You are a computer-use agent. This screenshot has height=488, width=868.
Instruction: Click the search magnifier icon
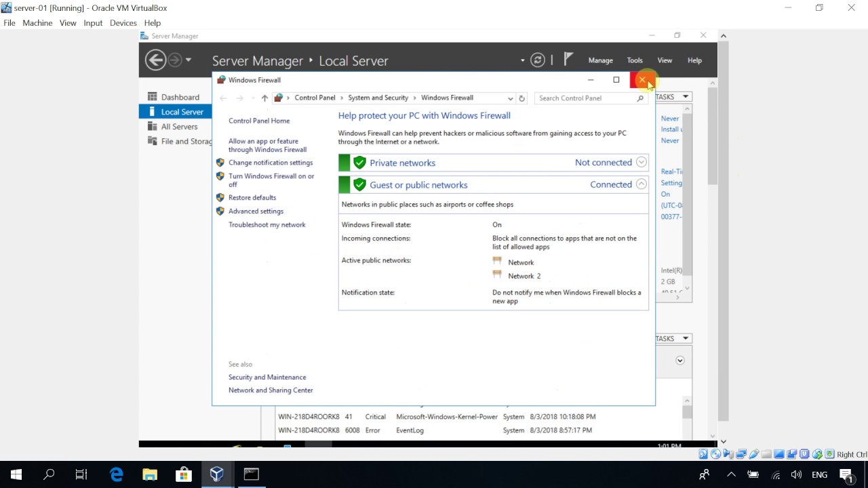click(640, 98)
